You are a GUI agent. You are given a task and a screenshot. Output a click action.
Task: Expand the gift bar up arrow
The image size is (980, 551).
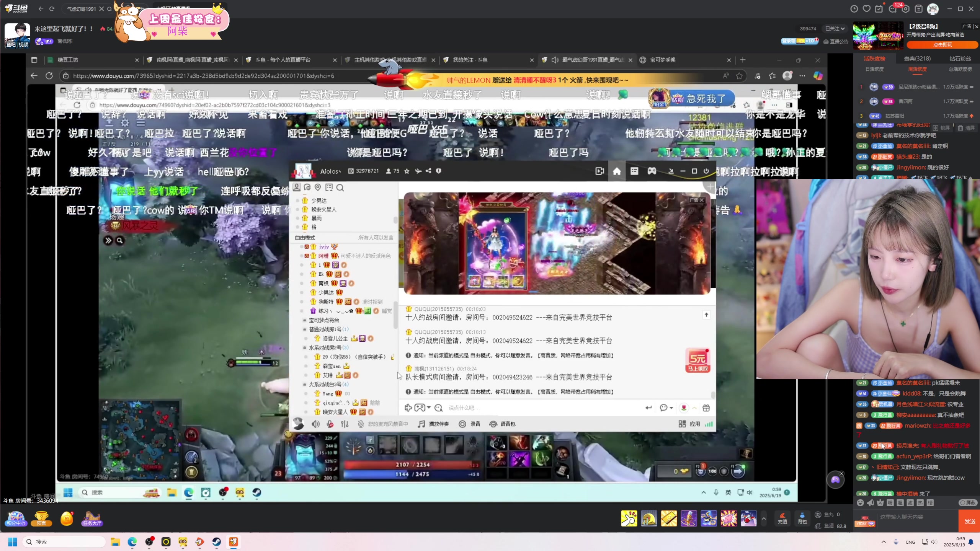click(x=764, y=518)
